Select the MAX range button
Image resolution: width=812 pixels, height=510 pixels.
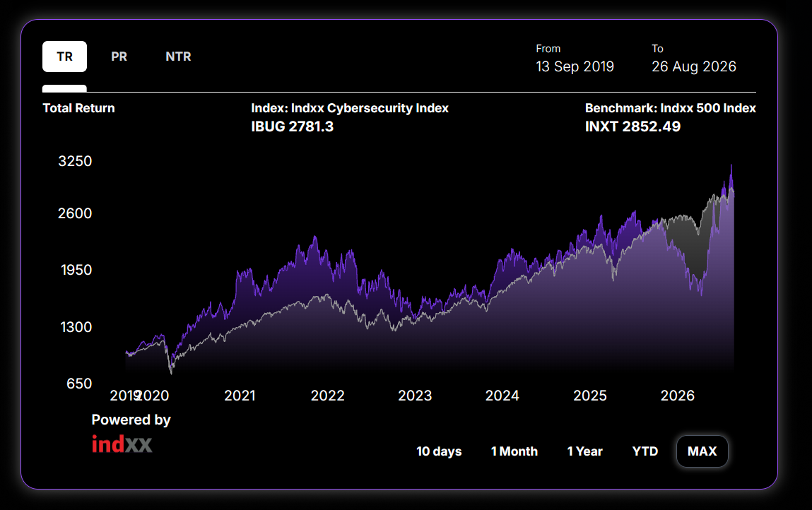[702, 451]
